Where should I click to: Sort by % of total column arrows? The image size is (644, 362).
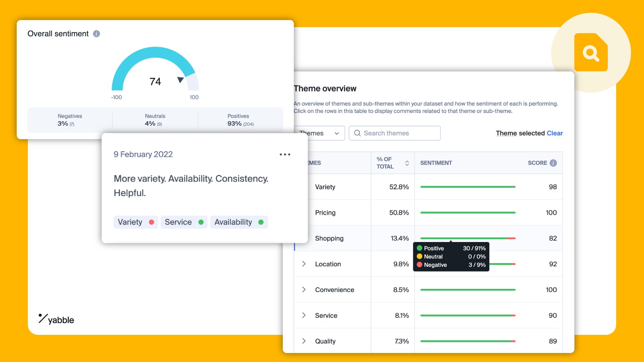point(407,163)
